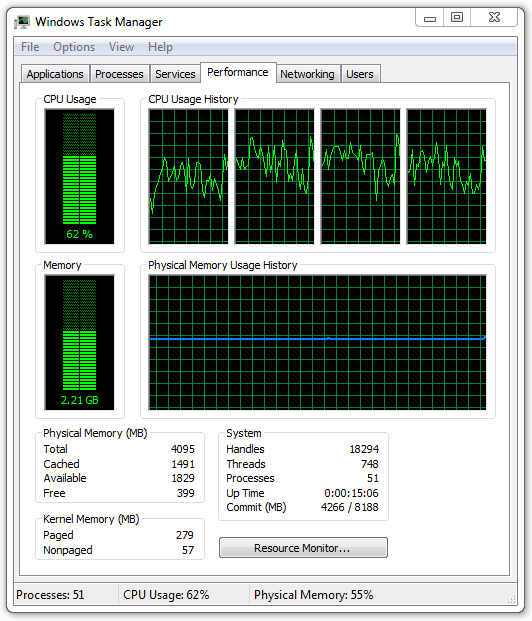The width and height of the screenshot is (532, 621).
Task: Click the CPU Usage 62% gauge
Action: [80, 177]
